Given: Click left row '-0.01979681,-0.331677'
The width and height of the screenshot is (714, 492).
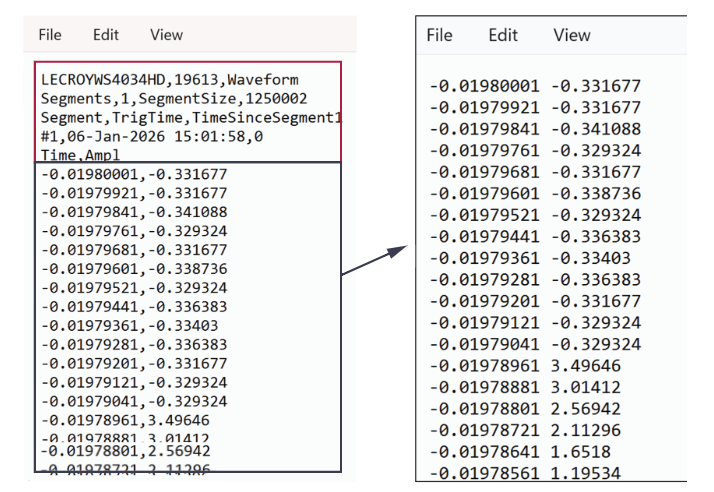Looking at the screenshot, I should [134, 250].
